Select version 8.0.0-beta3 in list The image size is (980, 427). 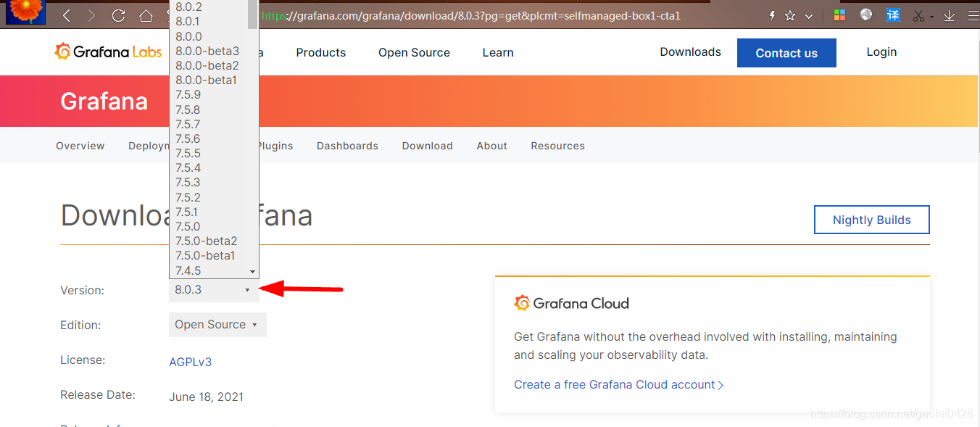209,51
